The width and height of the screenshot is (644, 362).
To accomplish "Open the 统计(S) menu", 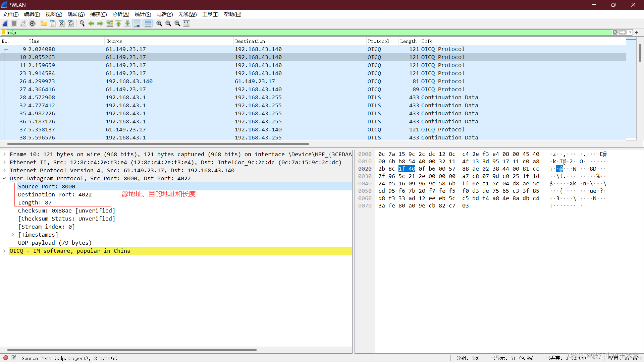I will [143, 14].
